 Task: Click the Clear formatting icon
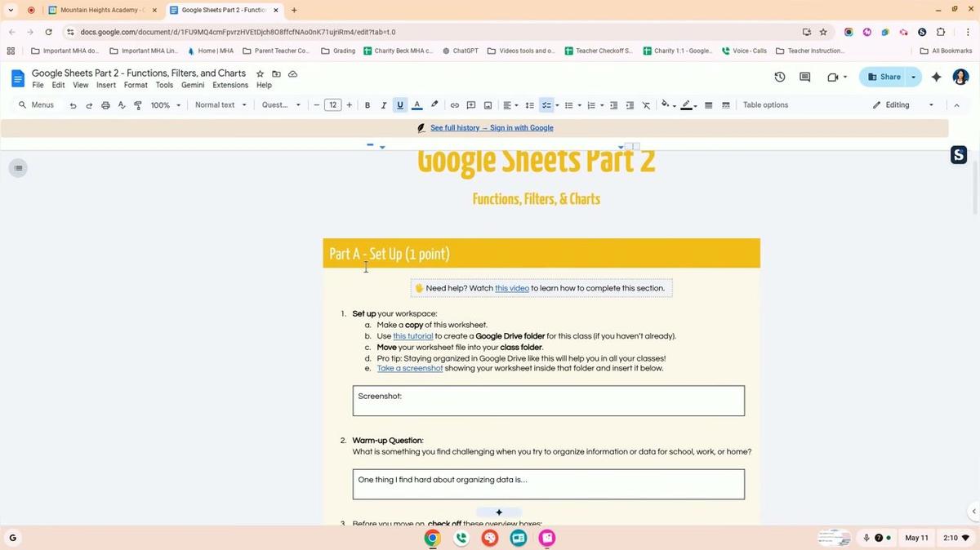(646, 105)
